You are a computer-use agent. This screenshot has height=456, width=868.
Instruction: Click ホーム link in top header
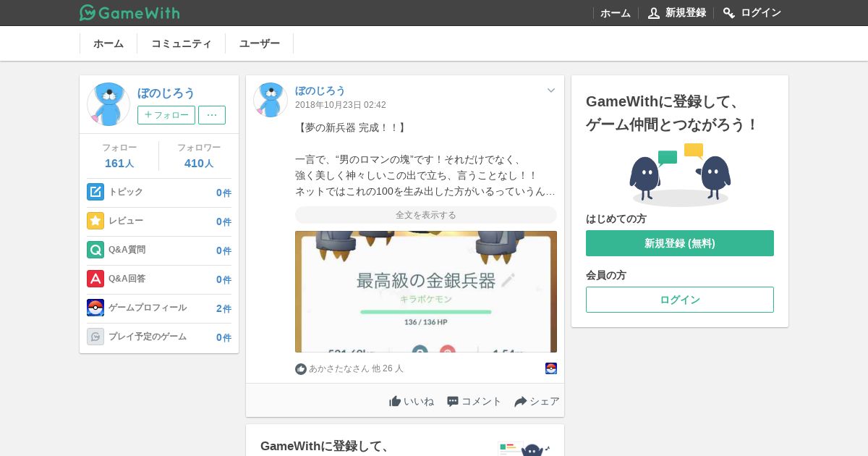click(616, 13)
